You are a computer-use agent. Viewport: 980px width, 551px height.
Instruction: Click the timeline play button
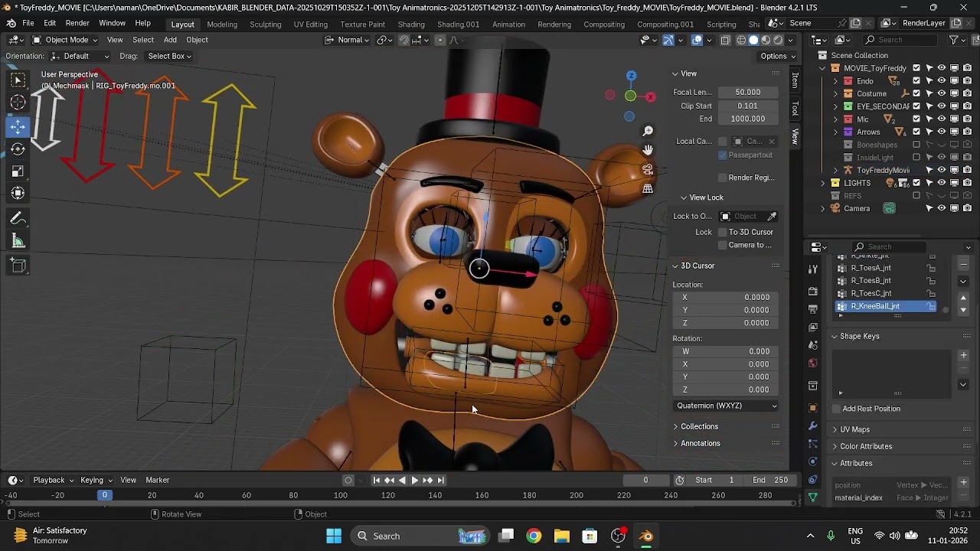(414, 480)
